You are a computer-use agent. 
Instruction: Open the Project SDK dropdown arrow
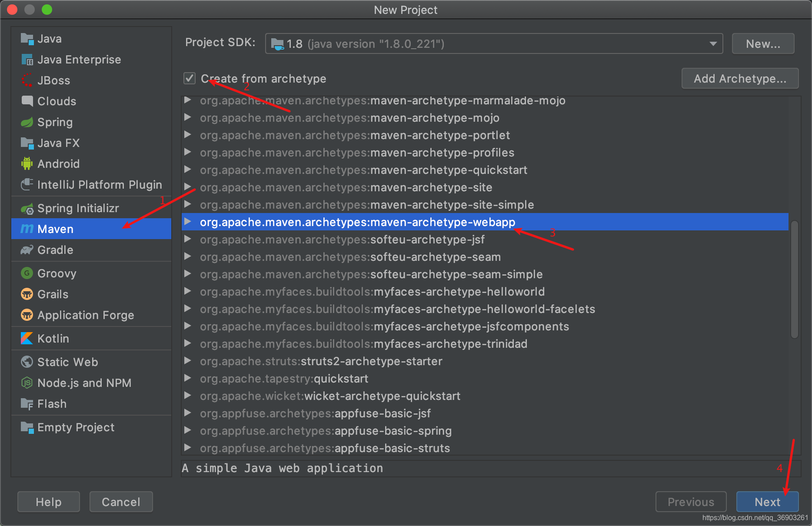713,44
